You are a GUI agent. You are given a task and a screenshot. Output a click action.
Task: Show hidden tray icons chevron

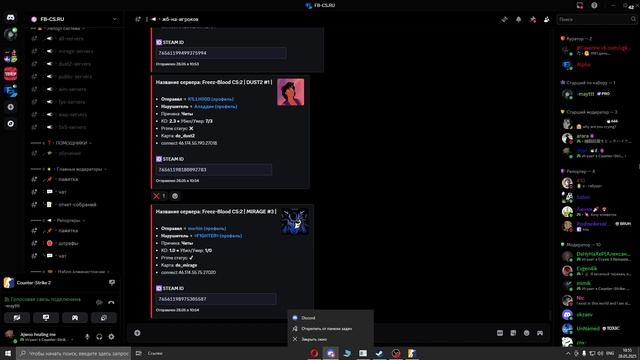(x=568, y=353)
